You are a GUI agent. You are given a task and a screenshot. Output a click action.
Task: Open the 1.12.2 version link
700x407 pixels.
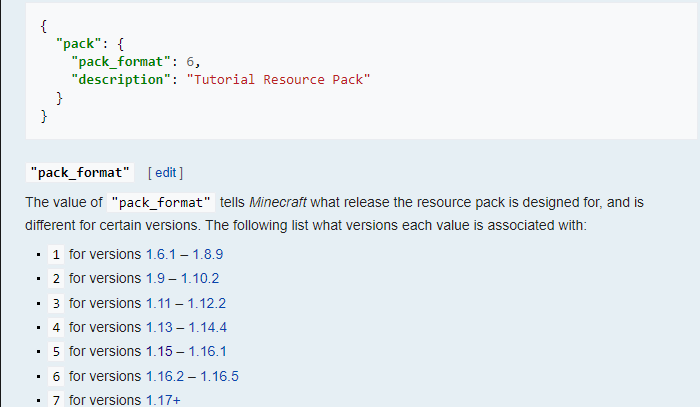(207, 303)
